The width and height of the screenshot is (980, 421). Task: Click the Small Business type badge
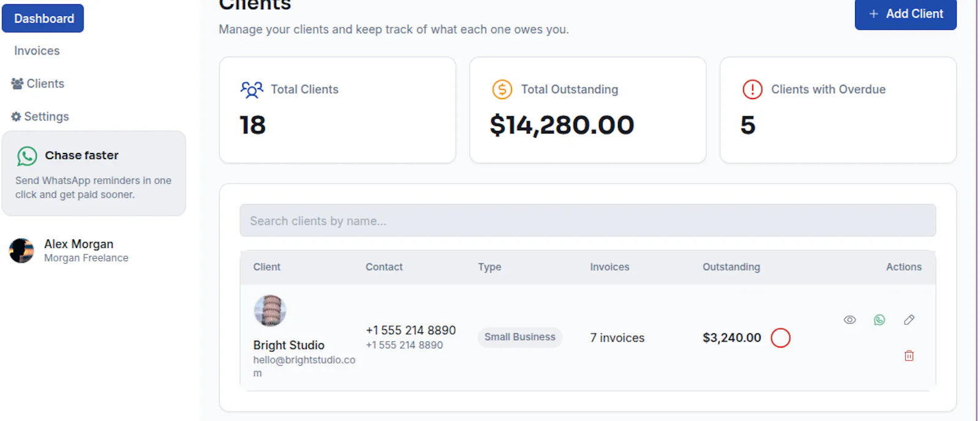tap(520, 337)
